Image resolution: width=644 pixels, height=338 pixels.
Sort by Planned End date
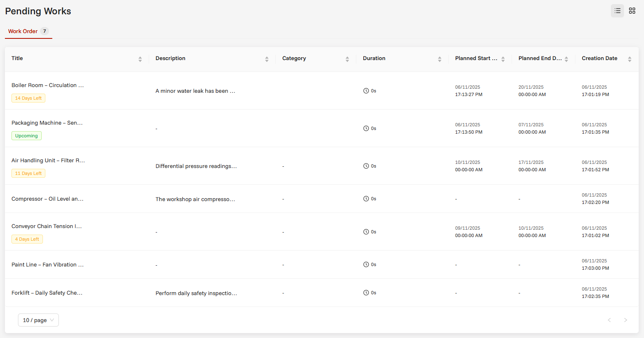[x=566, y=59]
